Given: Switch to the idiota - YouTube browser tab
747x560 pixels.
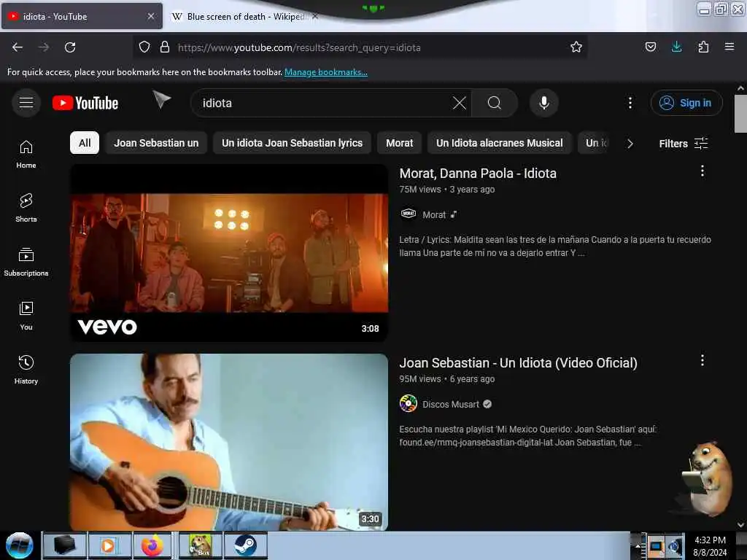Looking at the screenshot, I should pos(81,16).
